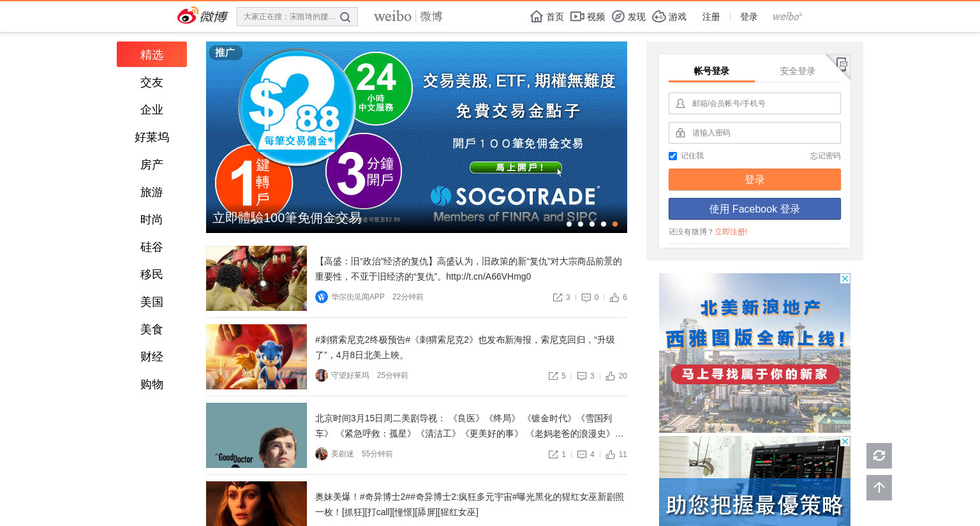980x526 pixels.
Task: Open the Iron Man post thumbnail
Action: [x=256, y=278]
